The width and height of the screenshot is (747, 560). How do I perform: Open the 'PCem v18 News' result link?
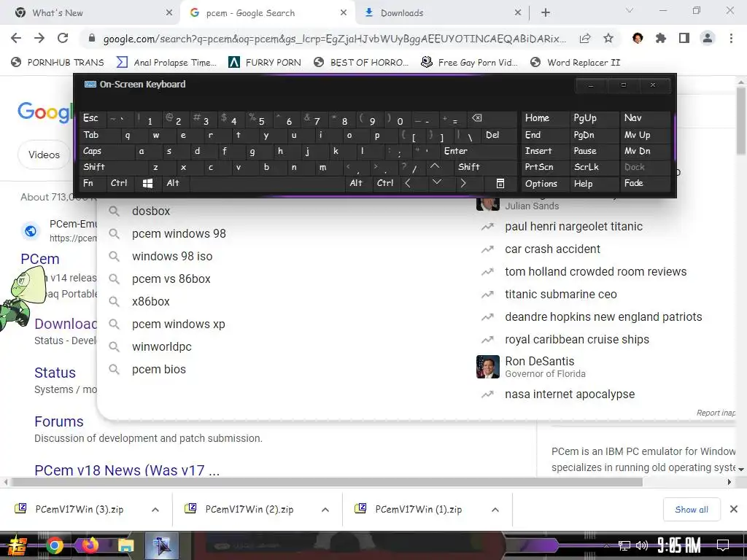(127, 470)
